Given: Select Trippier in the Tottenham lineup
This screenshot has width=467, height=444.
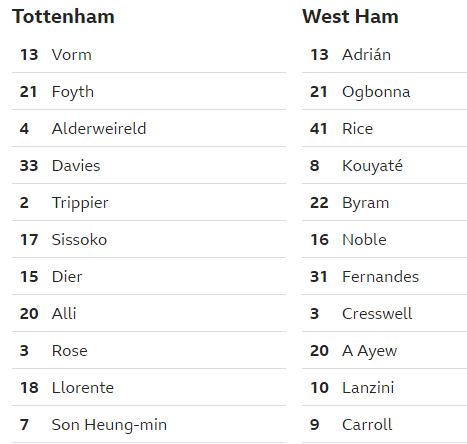Looking at the screenshot, I should (80, 203).
